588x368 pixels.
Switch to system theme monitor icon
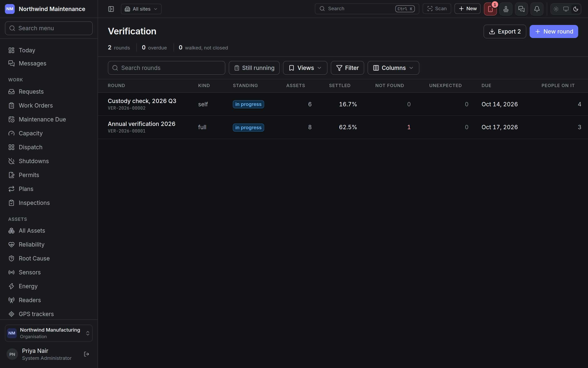[566, 9]
